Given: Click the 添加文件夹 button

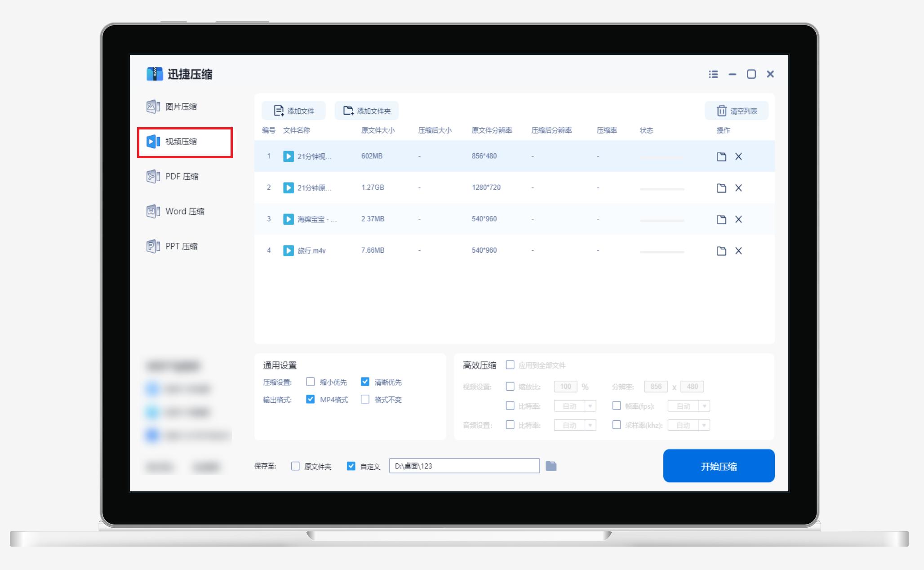Looking at the screenshot, I should (367, 111).
